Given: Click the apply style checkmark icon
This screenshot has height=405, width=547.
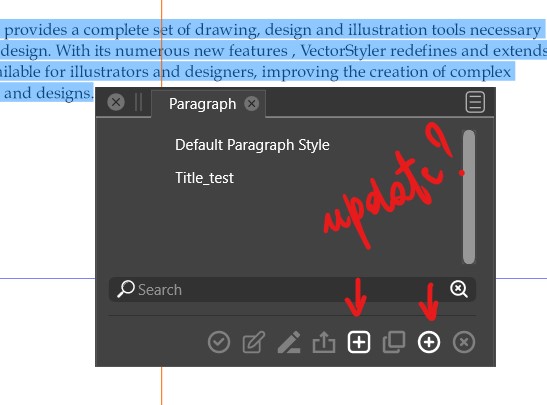Looking at the screenshot, I should [x=219, y=342].
